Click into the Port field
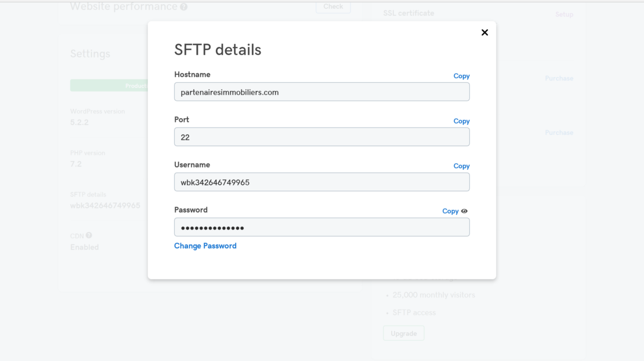The width and height of the screenshot is (644, 361). tap(321, 137)
